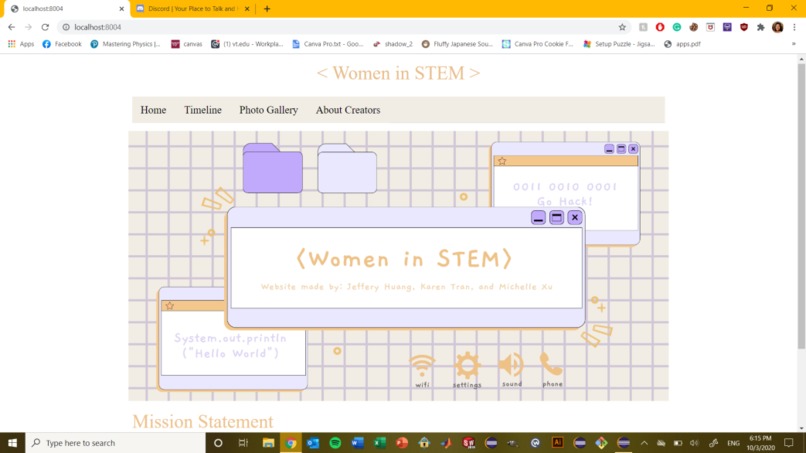The width and height of the screenshot is (806, 453).
Task: Click the light lavender folder in the banner
Action: 347,168
